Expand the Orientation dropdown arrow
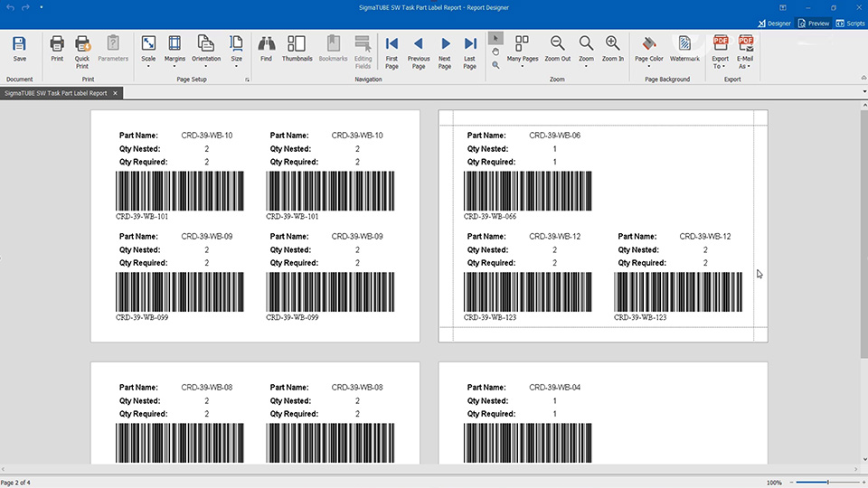Image resolution: width=868 pixels, height=488 pixels. 206,66
